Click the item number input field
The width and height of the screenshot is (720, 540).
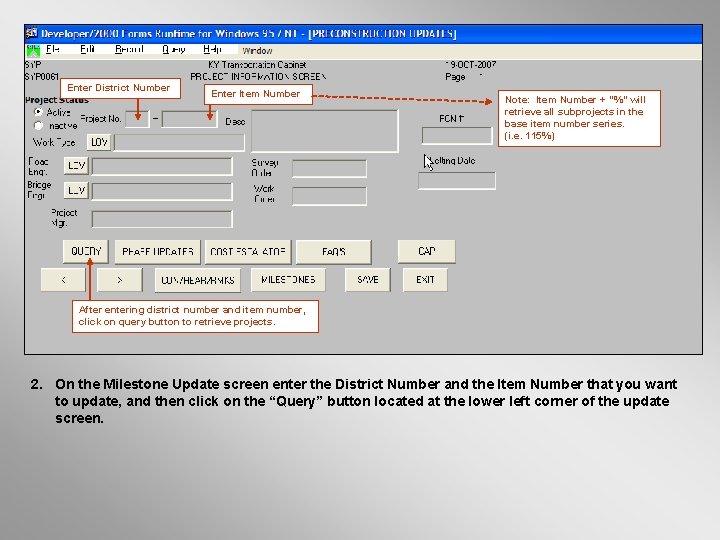(x=189, y=119)
